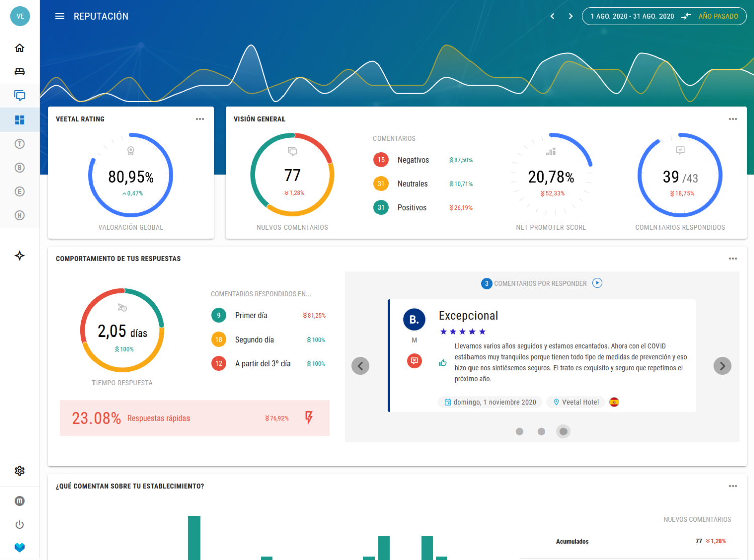Click the 12 A partir del 3º día badge
Image resolution: width=754 pixels, height=560 pixels.
(219, 363)
